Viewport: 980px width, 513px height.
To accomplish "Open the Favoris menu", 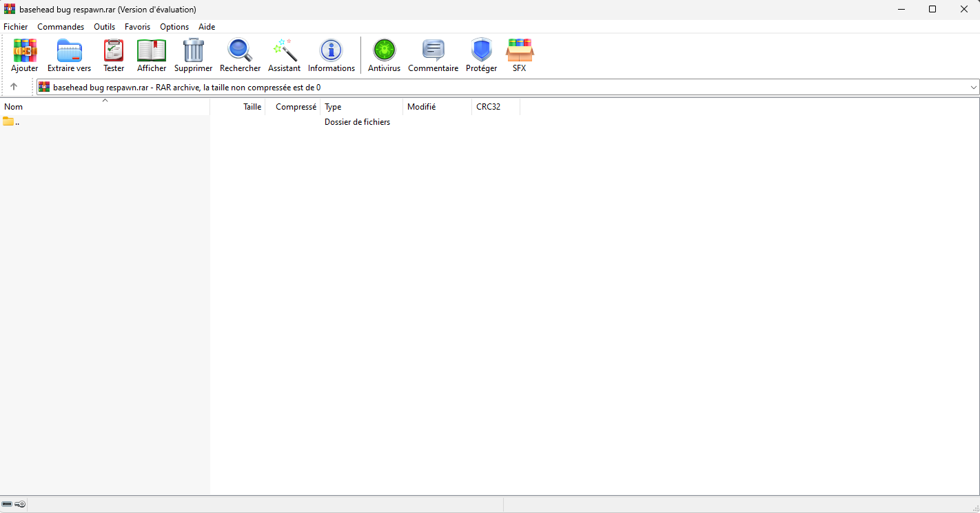I will point(137,27).
